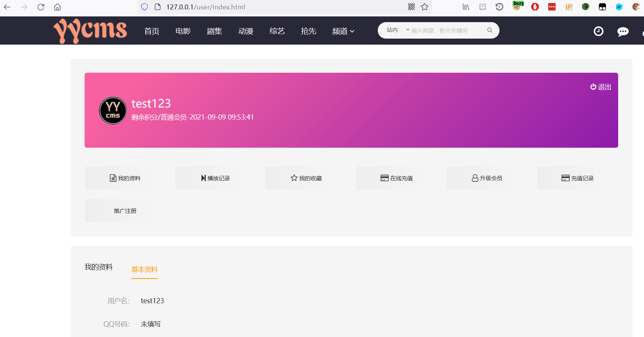The image size is (644, 337).
Task: Click the search magnifier icon
Action: [490, 30]
